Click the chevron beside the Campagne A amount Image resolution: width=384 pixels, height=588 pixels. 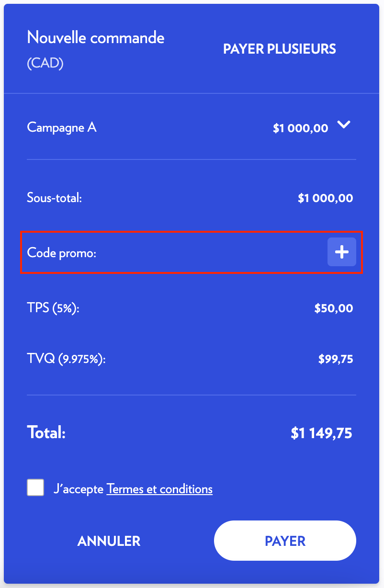pos(344,125)
